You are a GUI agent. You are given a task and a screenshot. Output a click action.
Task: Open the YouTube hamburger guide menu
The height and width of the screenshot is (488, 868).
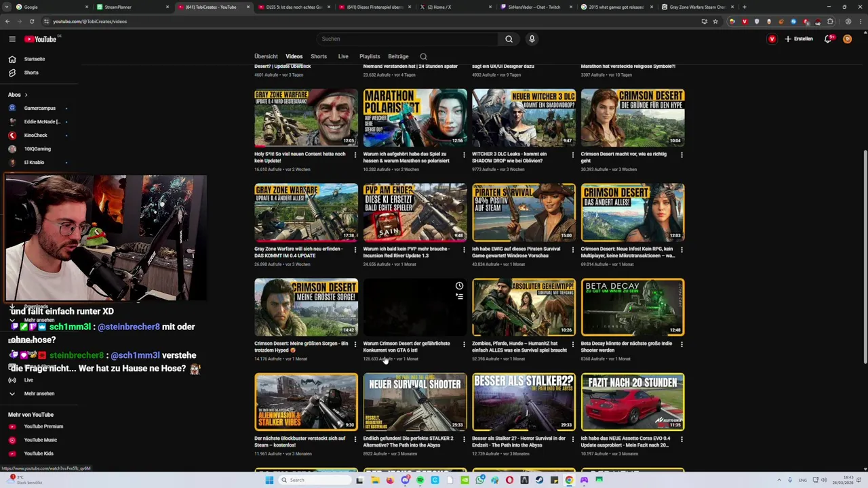[x=12, y=39]
